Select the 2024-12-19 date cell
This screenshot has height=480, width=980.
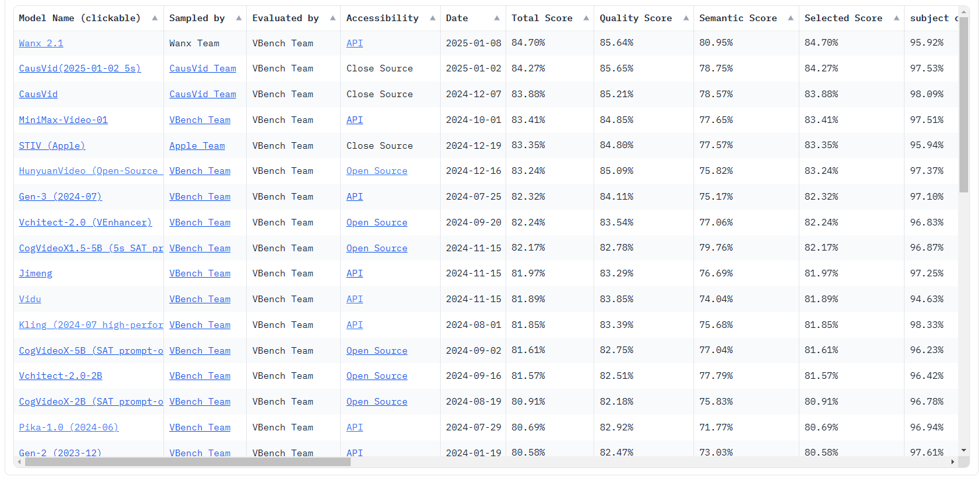473,145
